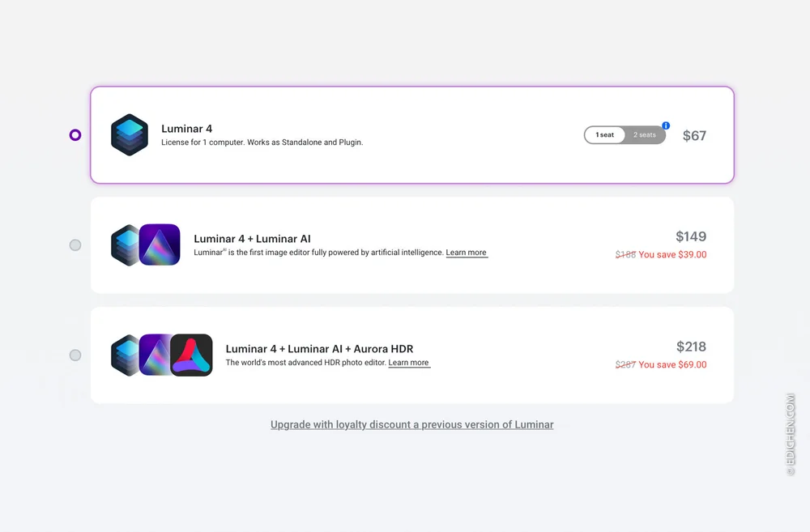The image size is (810, 532).
Task: Click the $67 Luminar 4 price
Action: (x=694, y=135)
